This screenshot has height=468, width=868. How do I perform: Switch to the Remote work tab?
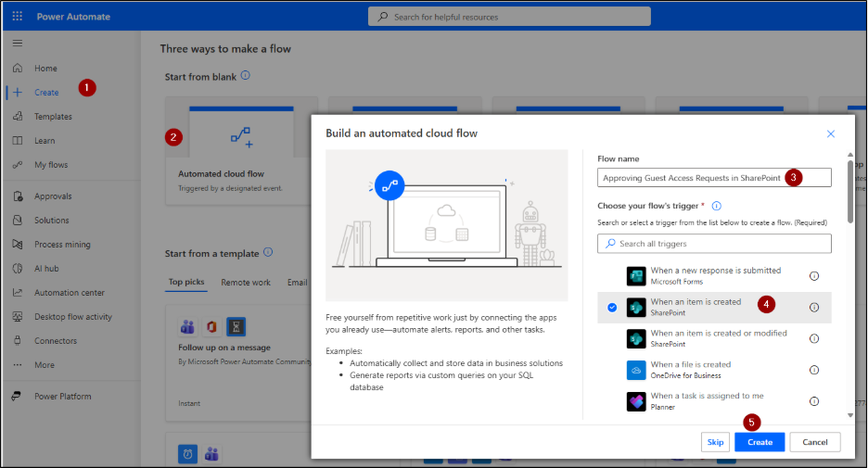click(x=246, y=283)
